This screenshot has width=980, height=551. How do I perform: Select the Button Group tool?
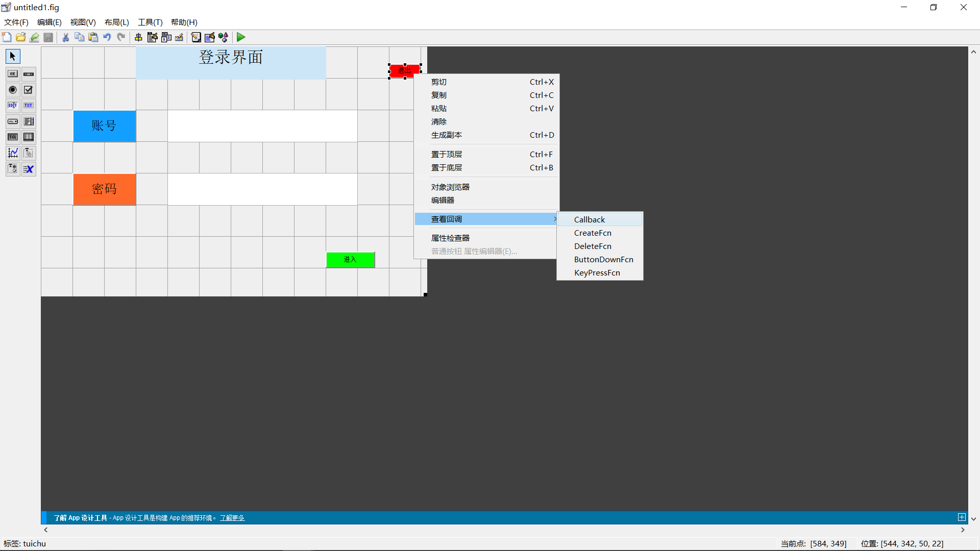point(12,169)
